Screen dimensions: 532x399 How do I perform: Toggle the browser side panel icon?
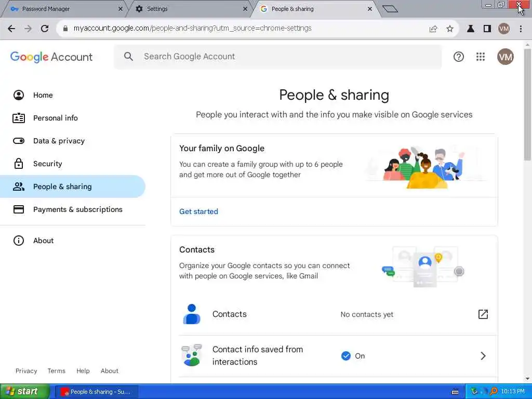487,29
